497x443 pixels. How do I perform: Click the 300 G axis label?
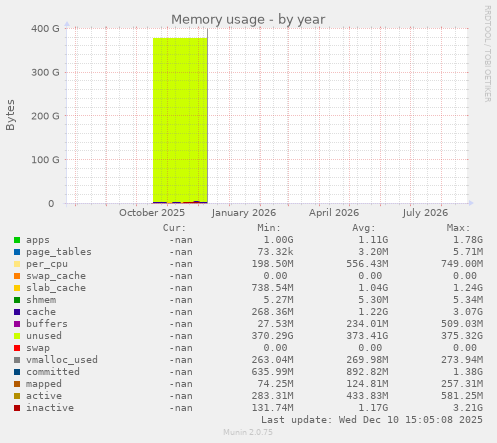45,72
